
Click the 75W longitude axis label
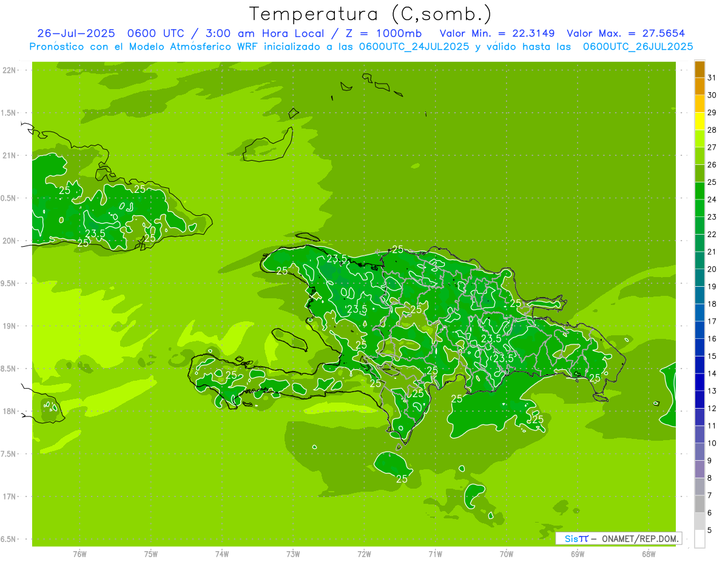(151, 554)
